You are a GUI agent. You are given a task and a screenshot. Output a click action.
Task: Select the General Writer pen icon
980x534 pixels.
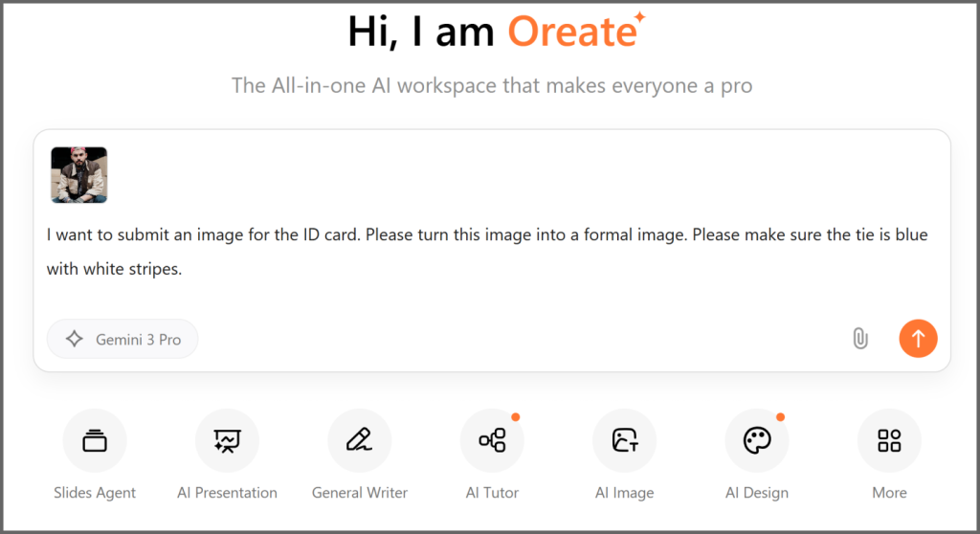tap(360, 440)
